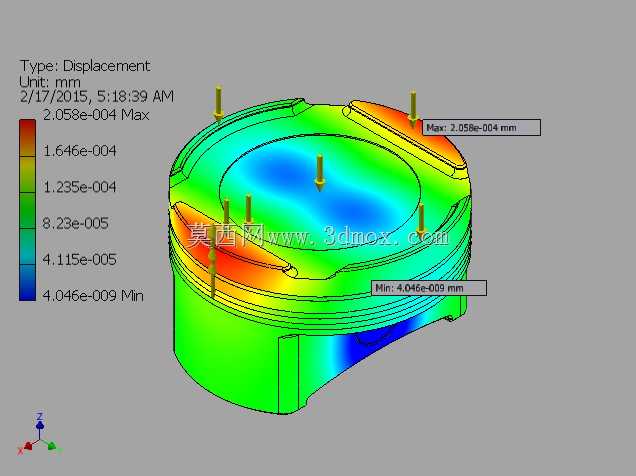Click the 4.046e-009 Min legend value
Screen dimensions: 636x476
pyautogui.click(x=93, y=295)
